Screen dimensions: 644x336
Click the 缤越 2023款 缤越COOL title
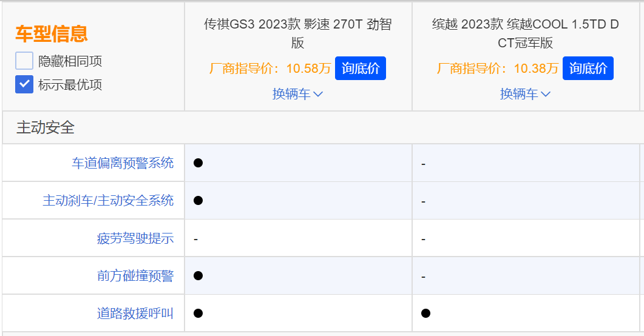tap(525, 33)
